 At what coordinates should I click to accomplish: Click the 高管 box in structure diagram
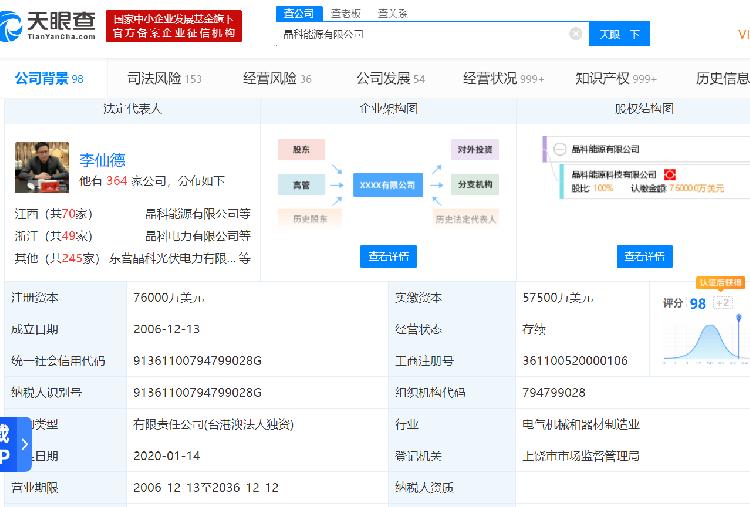pyautogui.click(x=301, y=185)
